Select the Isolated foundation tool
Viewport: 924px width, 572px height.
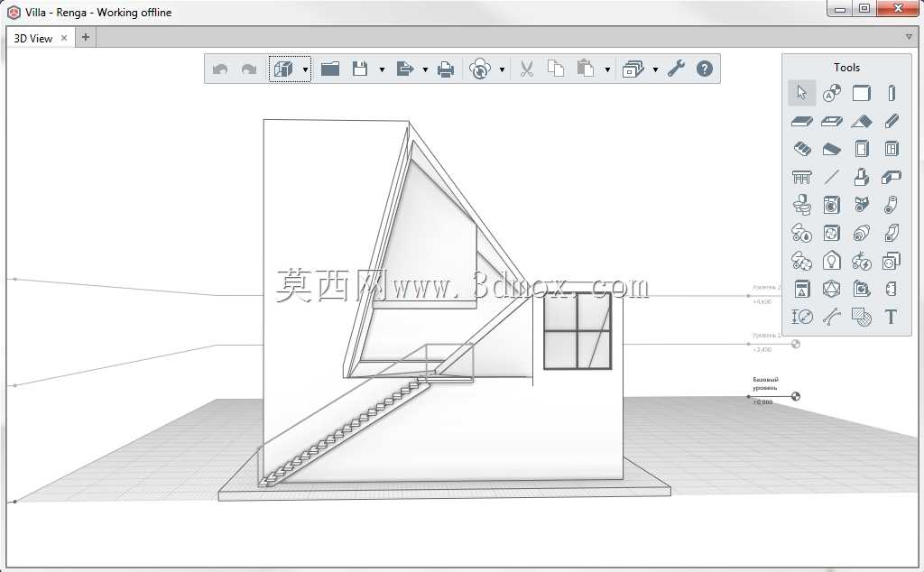pos(862,176)
